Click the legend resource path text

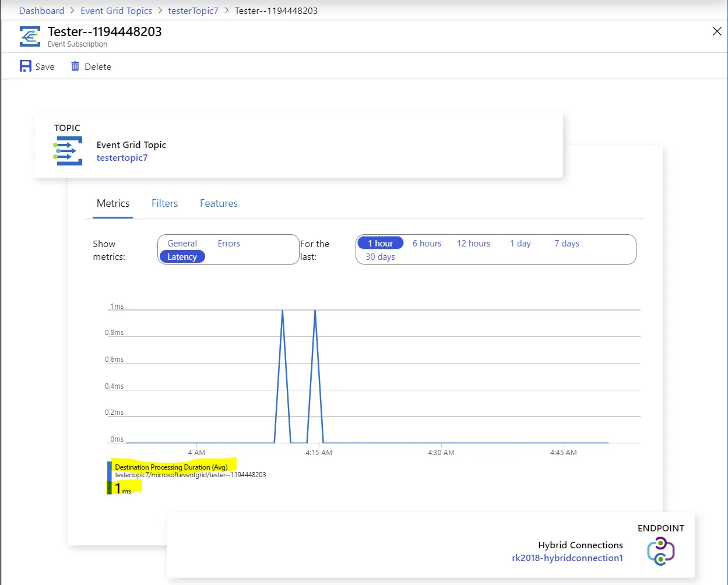pos(190,475)
